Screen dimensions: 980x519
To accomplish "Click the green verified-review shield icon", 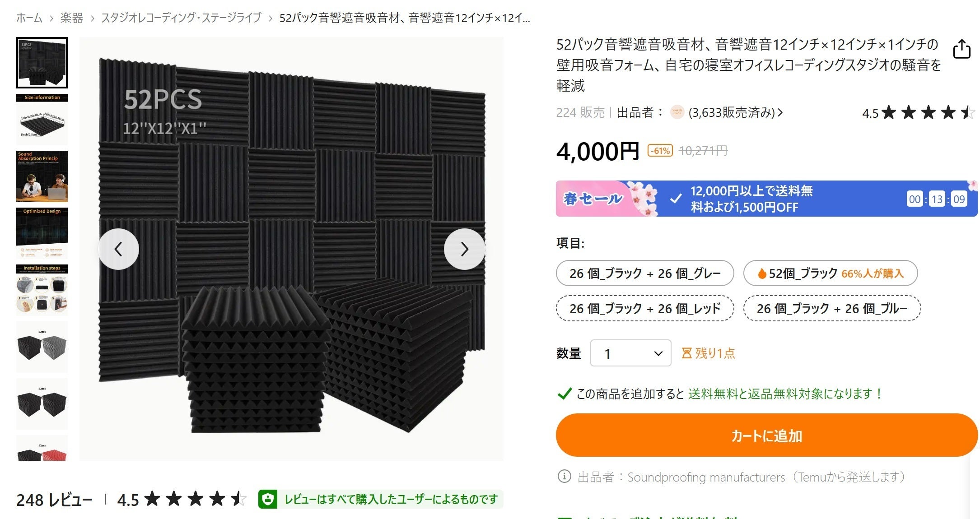I will 268,499.
